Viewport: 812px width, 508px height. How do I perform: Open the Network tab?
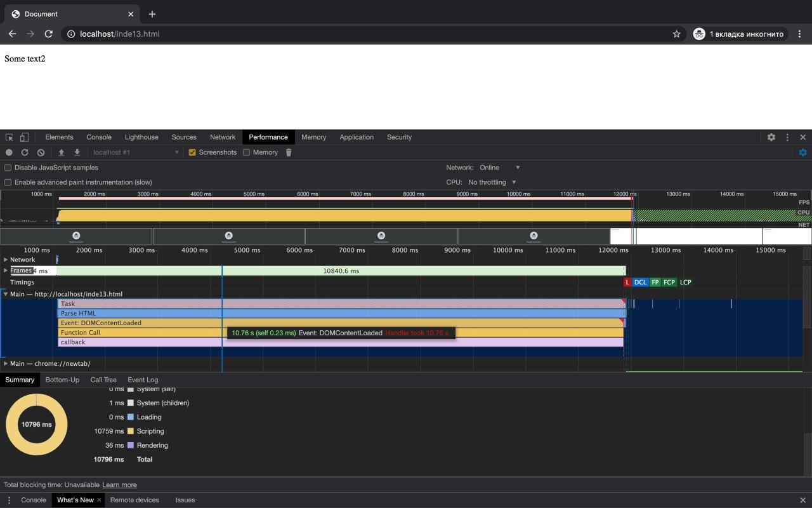pyautogui.click(x=223, y=137)
